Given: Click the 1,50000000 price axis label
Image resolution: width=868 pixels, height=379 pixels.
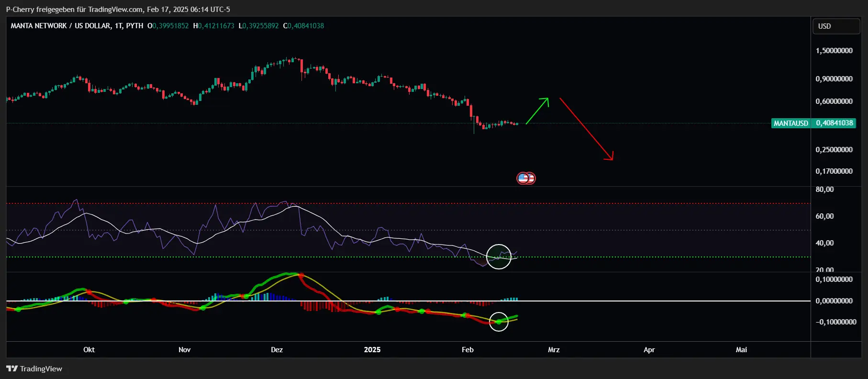Looking at the screenshot, I should pyautogui.click(x=834, y=51).
